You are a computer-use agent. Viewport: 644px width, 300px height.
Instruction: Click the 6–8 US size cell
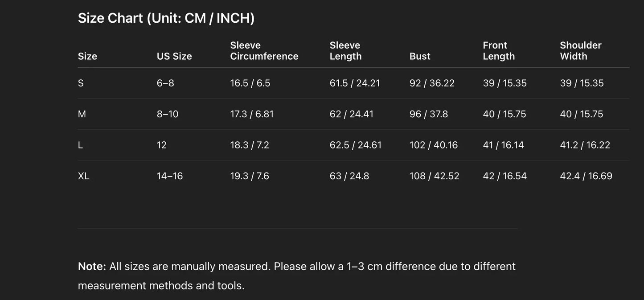coord(165,83)
